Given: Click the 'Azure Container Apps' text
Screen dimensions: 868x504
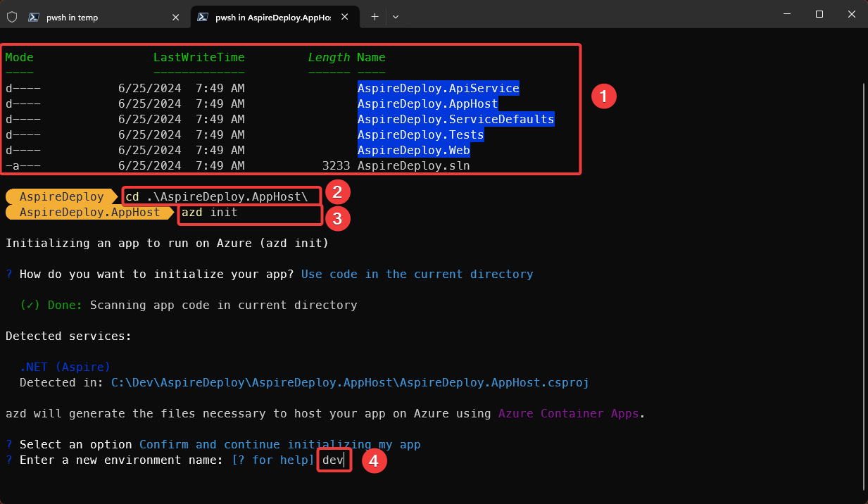Looking at the screenshot, I should coord(568,413).
